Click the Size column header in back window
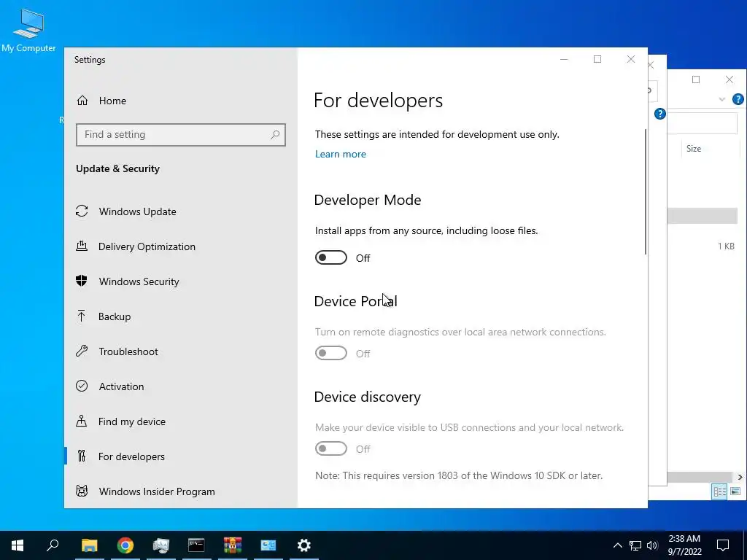The height and width of the screenshot is (560, 747). (x=694, y=149)
